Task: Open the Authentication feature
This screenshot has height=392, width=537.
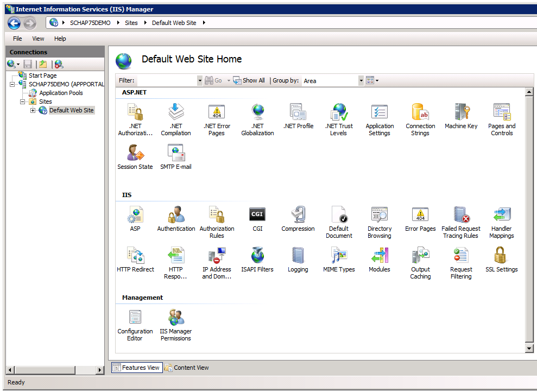Action: click(x=176, y=215)
